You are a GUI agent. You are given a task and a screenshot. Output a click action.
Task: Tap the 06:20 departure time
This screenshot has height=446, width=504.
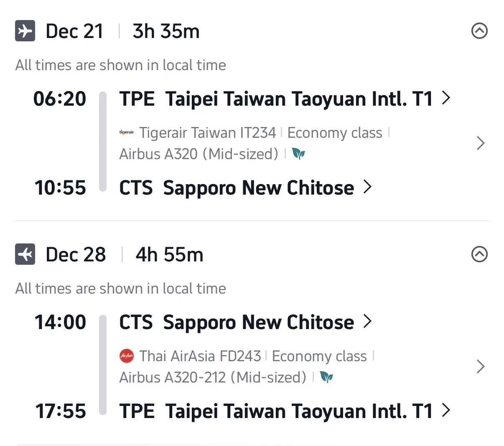coord(60,99)
